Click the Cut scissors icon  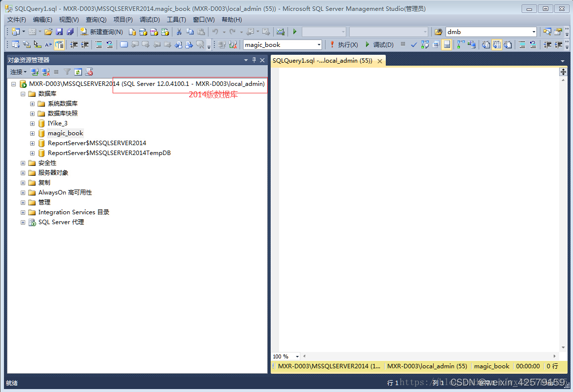179,32
